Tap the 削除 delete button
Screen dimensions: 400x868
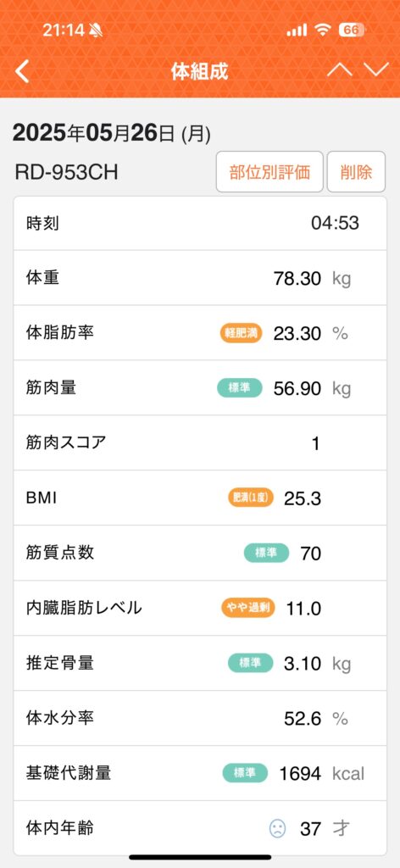pos(356,171)
